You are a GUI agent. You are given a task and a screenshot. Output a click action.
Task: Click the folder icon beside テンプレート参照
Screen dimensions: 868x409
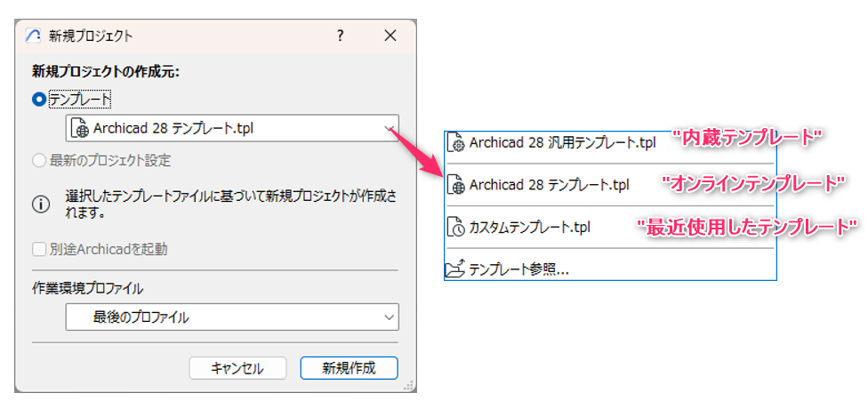(456, 268)
